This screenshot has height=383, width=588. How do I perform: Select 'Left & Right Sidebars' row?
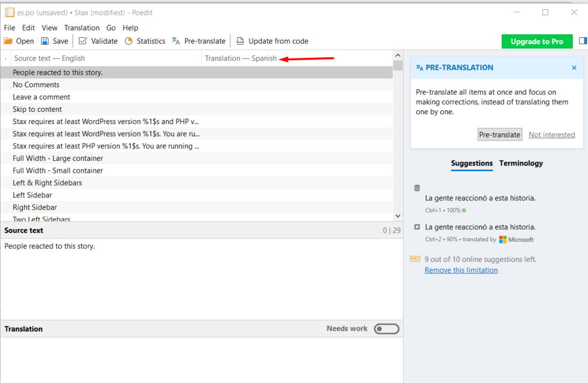196,183
